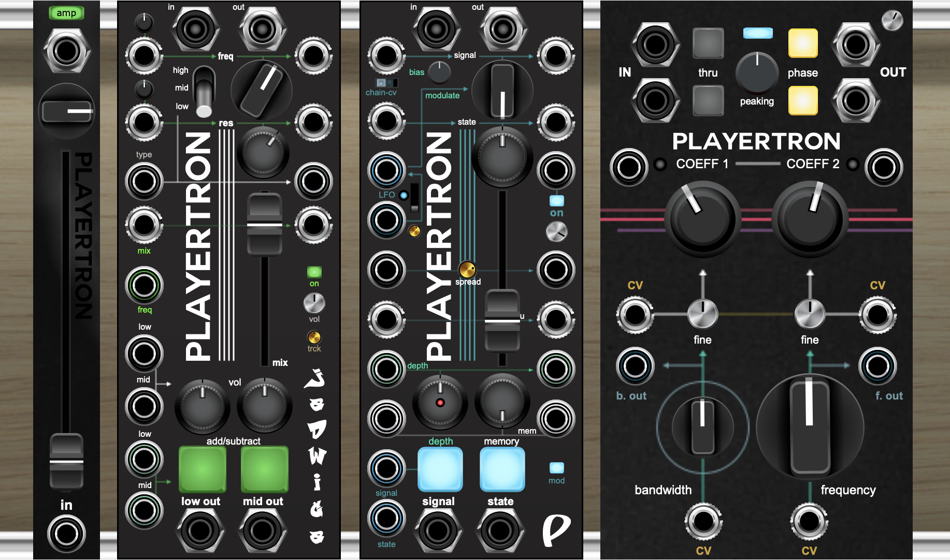Toggle the LFO slide switch
Viewport: 950px width, 560px height.
click(x=414, y=198)
